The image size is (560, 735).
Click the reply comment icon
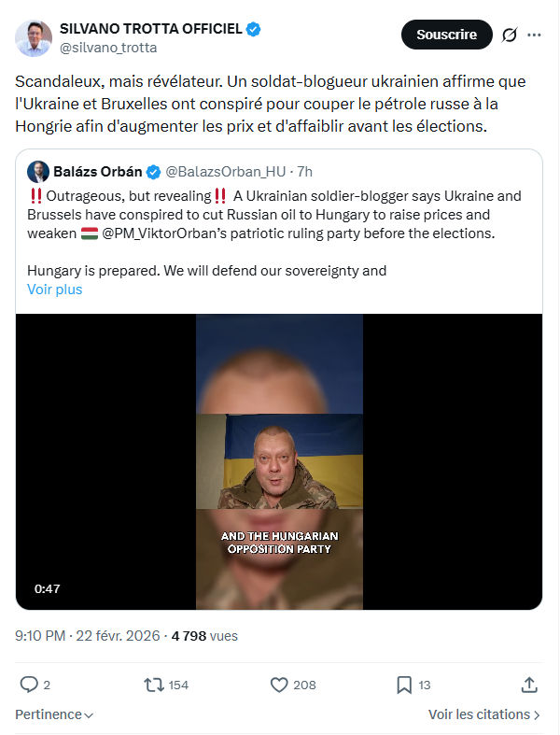click(x=29, y=685)
